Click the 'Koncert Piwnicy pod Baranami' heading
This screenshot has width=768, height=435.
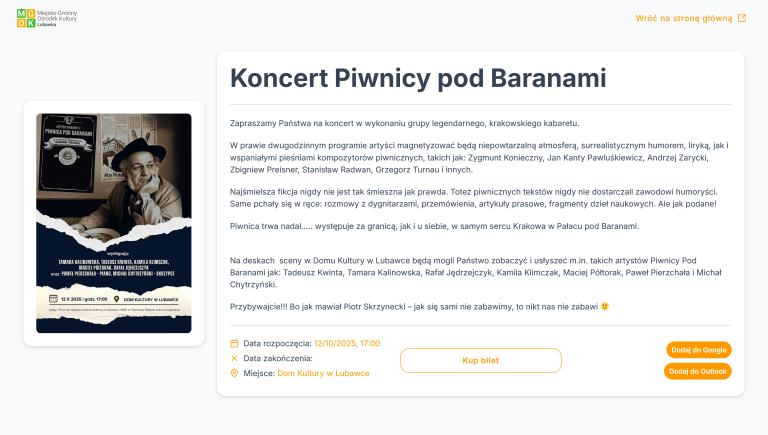(x=418, y=78)
